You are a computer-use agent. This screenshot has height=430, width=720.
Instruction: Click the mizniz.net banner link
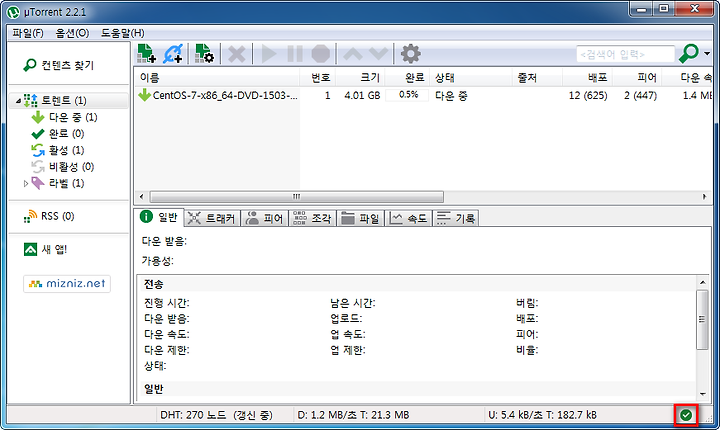[x=67, y=283]
